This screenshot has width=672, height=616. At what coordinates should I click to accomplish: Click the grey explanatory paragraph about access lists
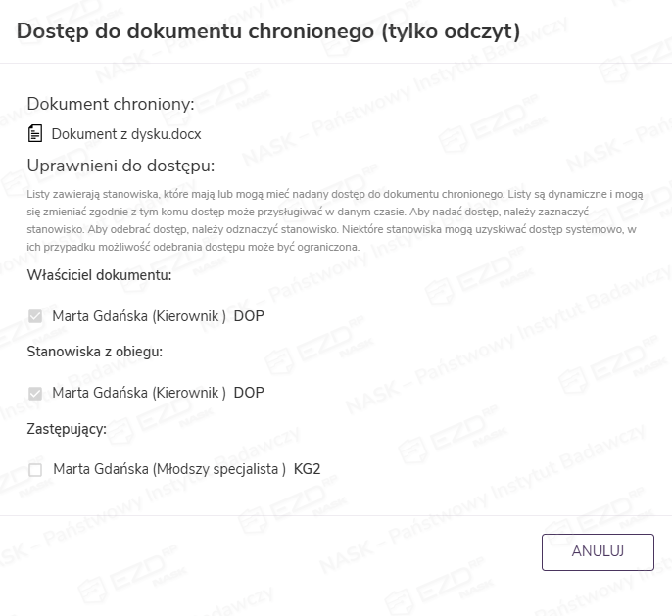tap(335, 220)
